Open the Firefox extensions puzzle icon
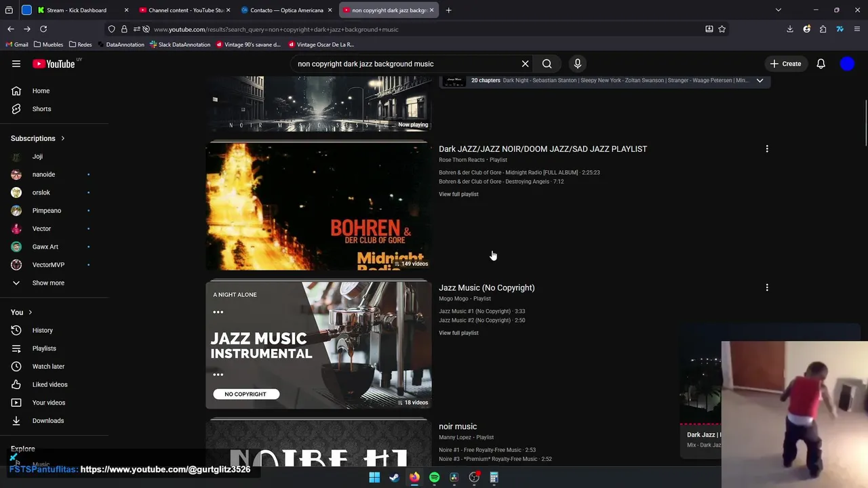Image resolution: width=868 pixels, height=488 pixels. pyautogui.click(x=823, y=29)
